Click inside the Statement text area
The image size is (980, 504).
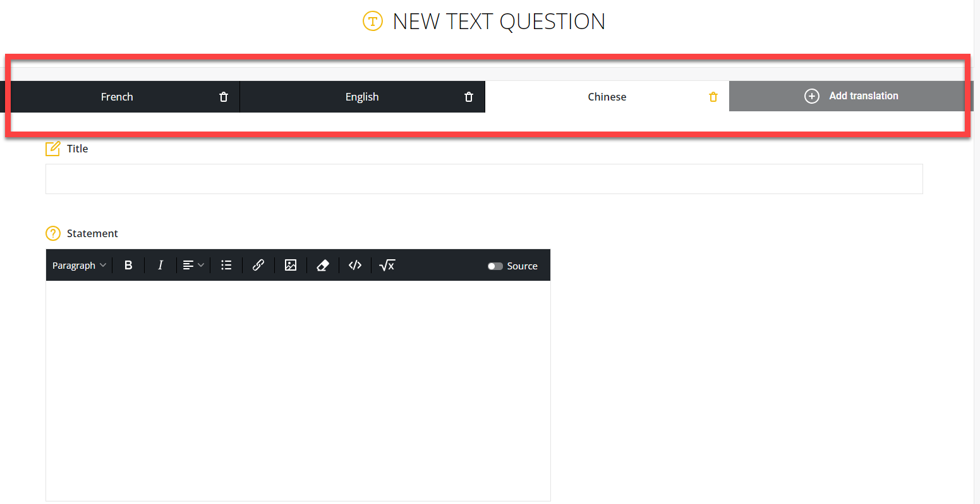click(298, 390)
